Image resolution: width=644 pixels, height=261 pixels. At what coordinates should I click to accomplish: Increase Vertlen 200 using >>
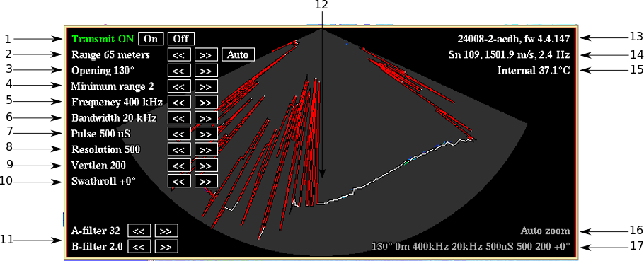(x=206, y=166)
